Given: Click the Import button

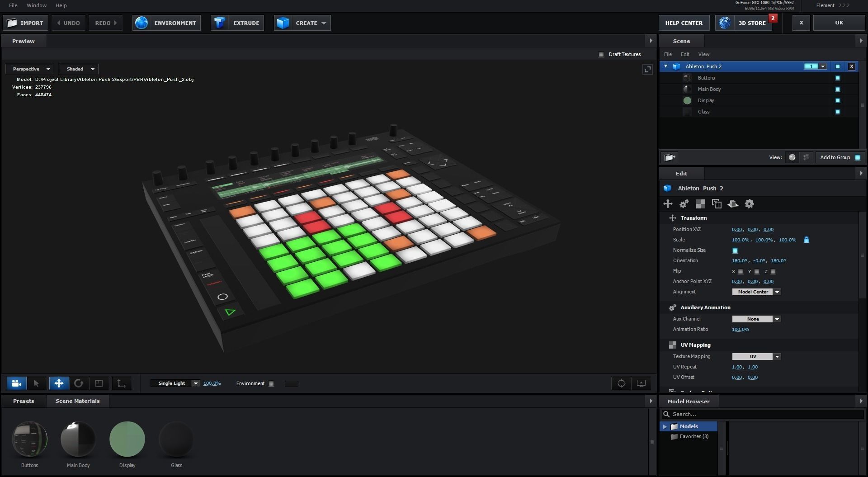Looking at the screenshot, I should click(x=26, y=23).
